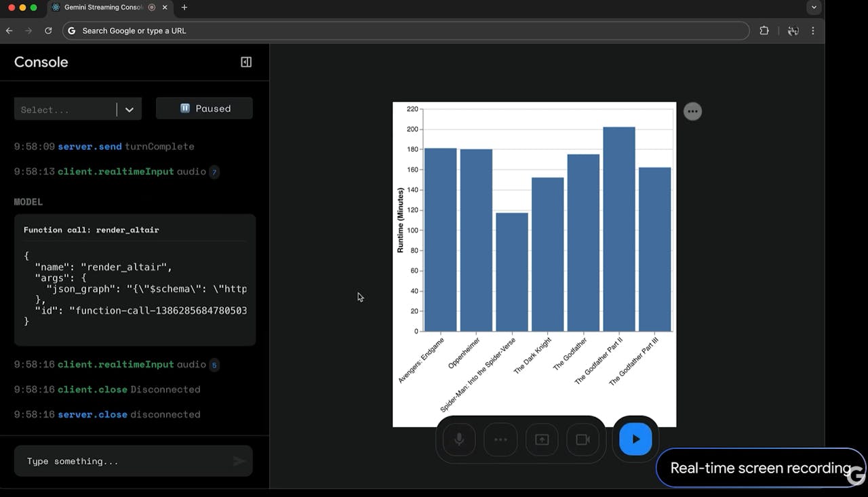Click The Dark Knight bar
The height and width of the screenshot is (497, 868).
coord(548,254)
